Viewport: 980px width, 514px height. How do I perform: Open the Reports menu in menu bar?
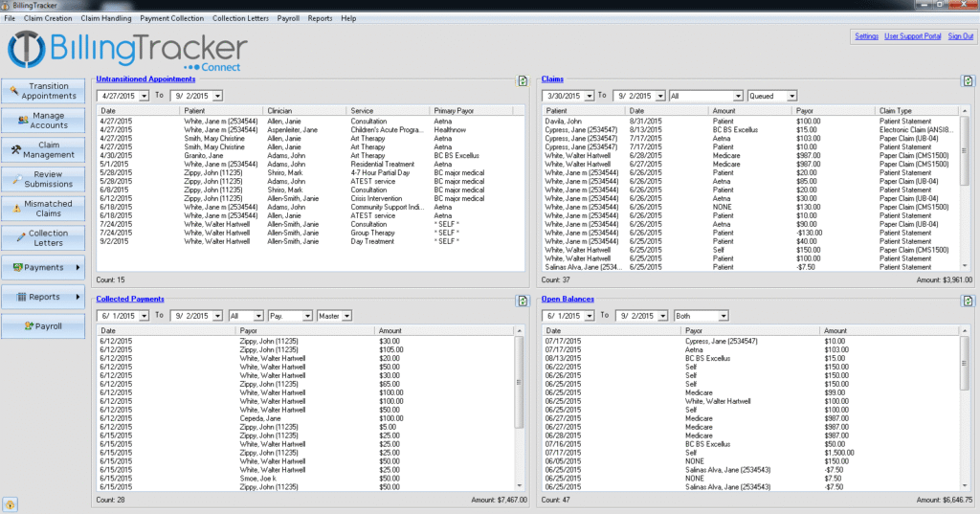(x=320, y=18)
